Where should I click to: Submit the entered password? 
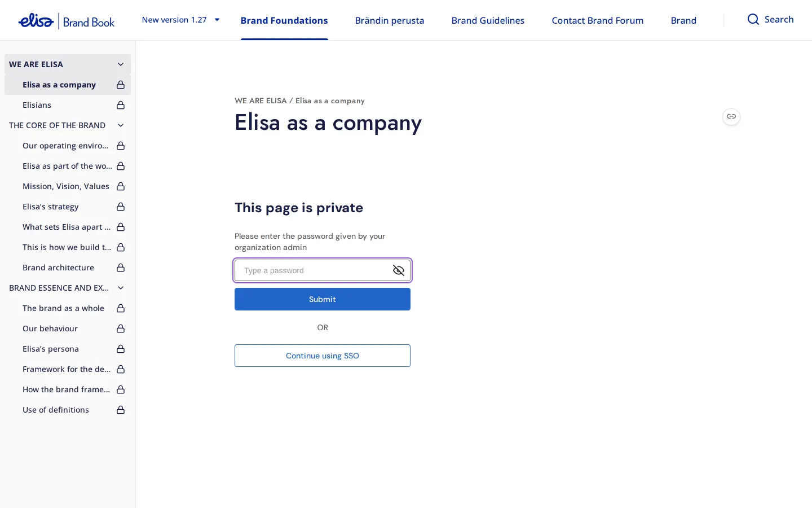[323, 299]
